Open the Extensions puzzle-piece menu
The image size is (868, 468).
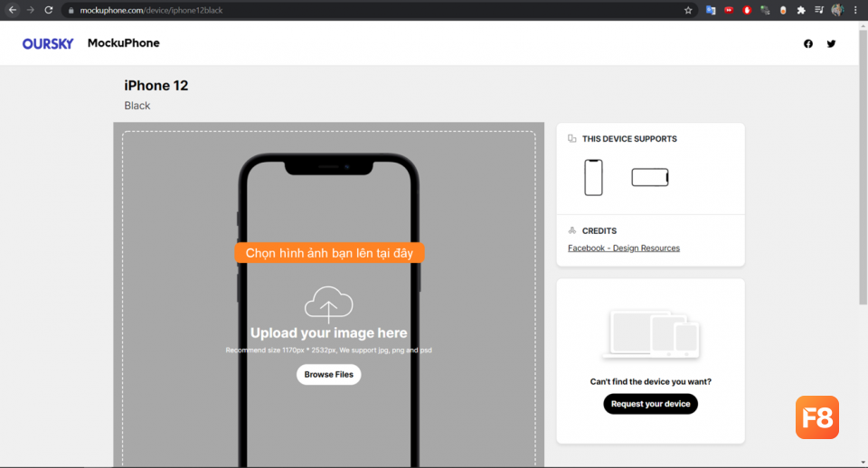pyautogui.click(x=801, y=10)
